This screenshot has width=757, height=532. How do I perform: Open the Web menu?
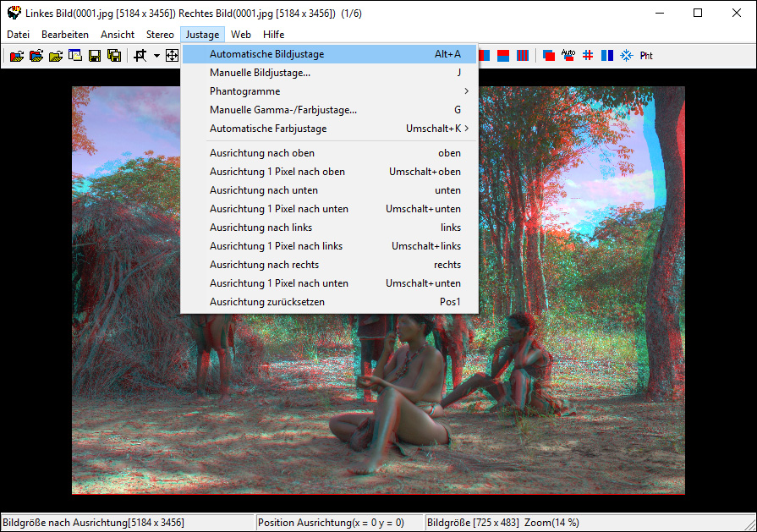tap(240, 35)
